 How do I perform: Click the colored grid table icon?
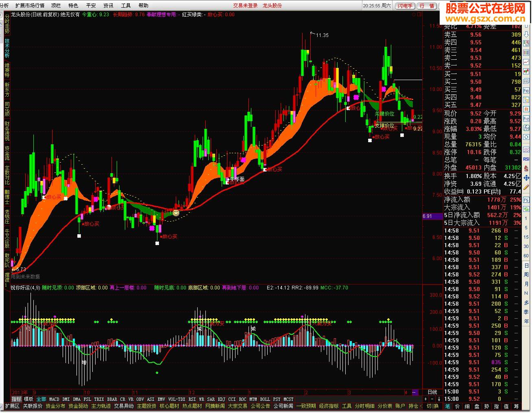pos(526,52)
